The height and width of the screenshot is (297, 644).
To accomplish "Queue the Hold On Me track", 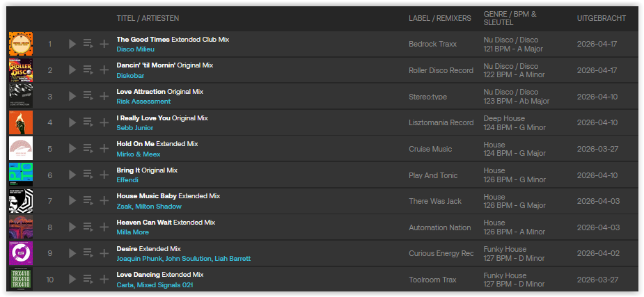I will 88,149.
